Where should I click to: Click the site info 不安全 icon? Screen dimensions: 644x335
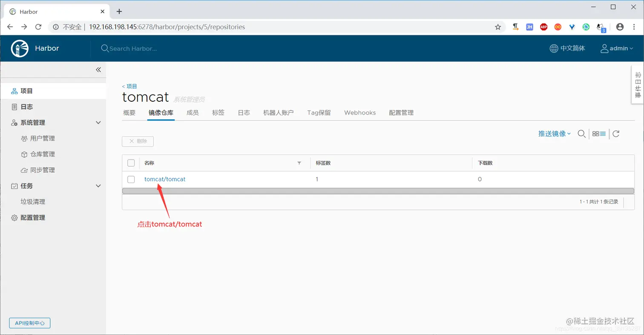[x=56, y=27]
